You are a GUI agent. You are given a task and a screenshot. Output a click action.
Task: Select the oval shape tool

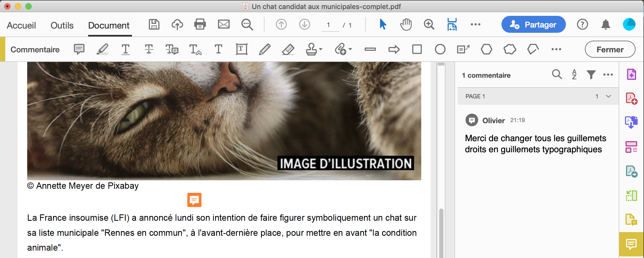tap(440, 49)
